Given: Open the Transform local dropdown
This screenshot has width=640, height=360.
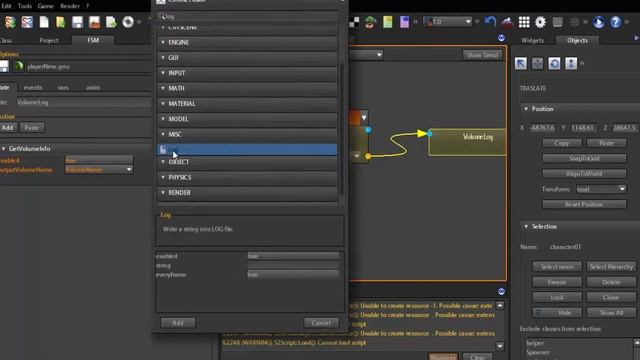Looking at the screenshot, I should (601, 189).
